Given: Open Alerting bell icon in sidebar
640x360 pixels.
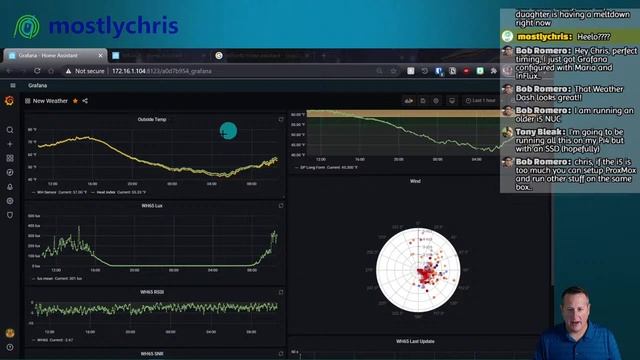Looking at the screenshot, I should coord(10,187).
